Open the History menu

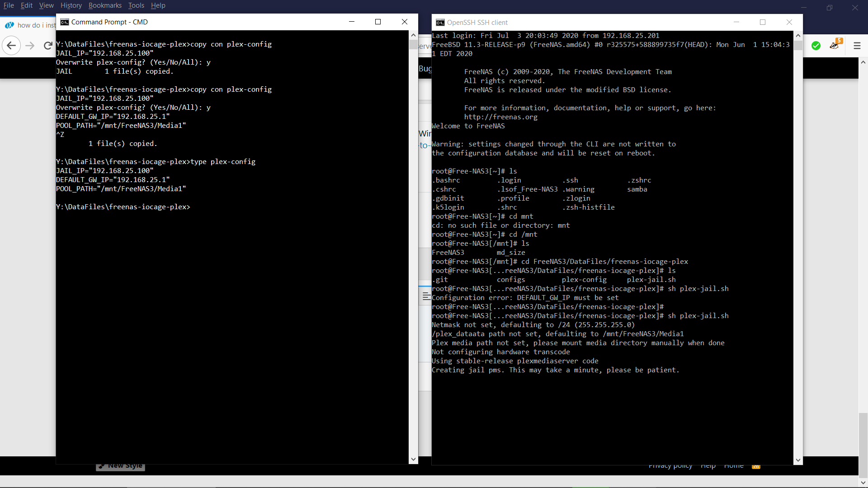71,5
